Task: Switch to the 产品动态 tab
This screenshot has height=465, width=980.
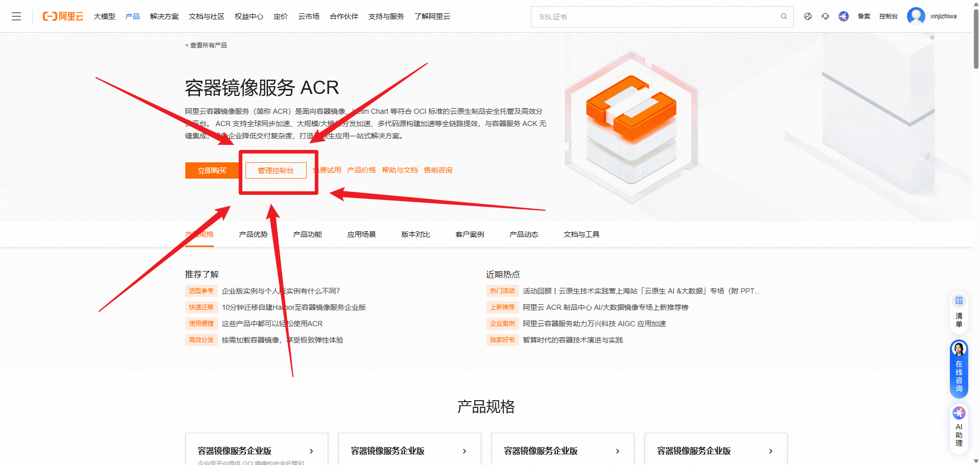Action: pyautogui.click(x=524, y=234)
